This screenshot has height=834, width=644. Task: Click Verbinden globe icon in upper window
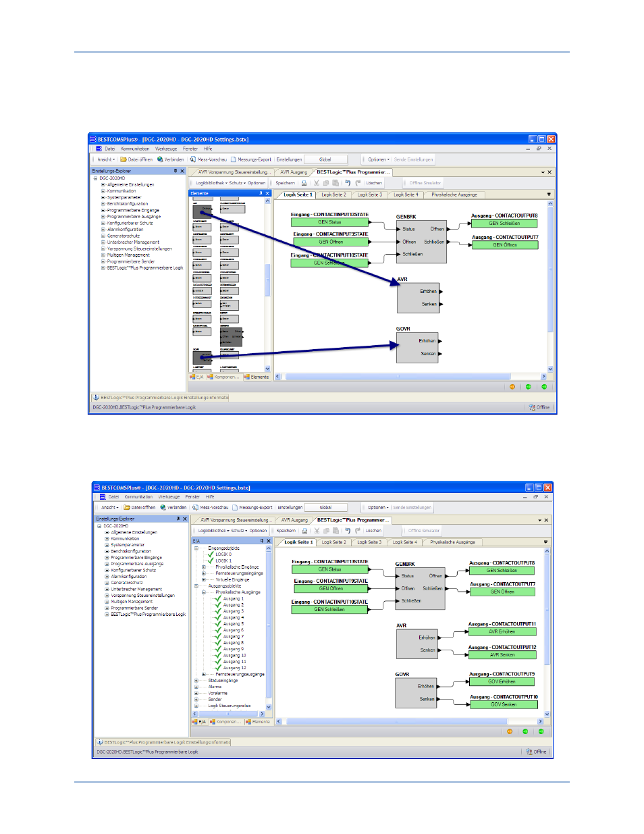pos(160,159)
